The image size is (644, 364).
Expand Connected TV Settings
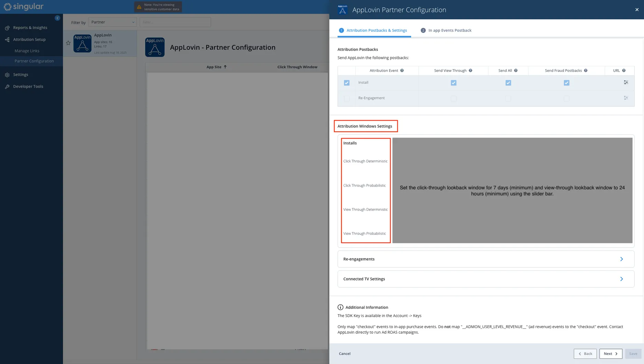pos(622,279)
